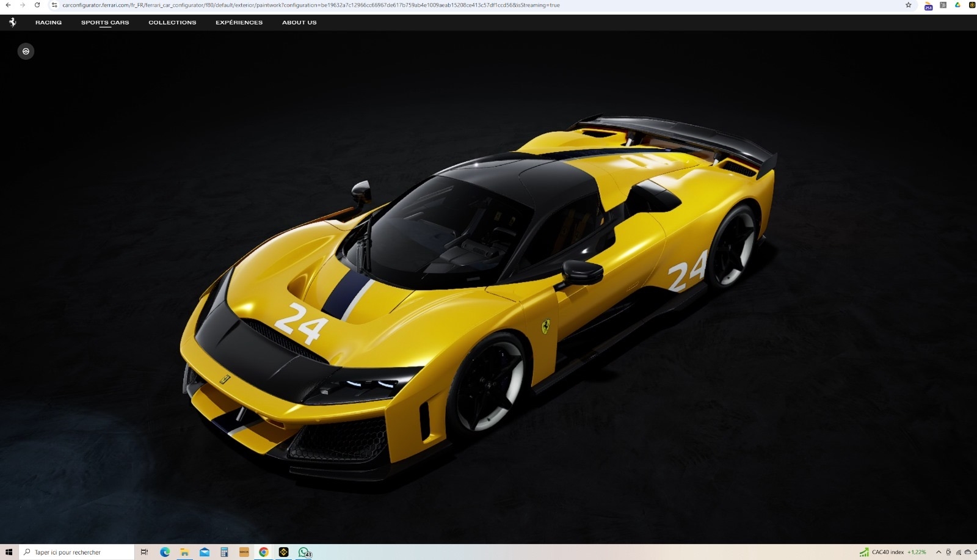Switch to Google Chrome in the taskbar
Image resolution: width=977 pixels, height=560 pixels.
pos(264,552)
